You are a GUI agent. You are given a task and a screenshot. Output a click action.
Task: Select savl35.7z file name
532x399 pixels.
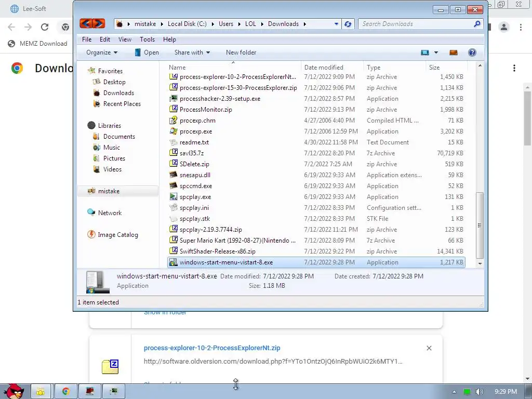[192, 153]
